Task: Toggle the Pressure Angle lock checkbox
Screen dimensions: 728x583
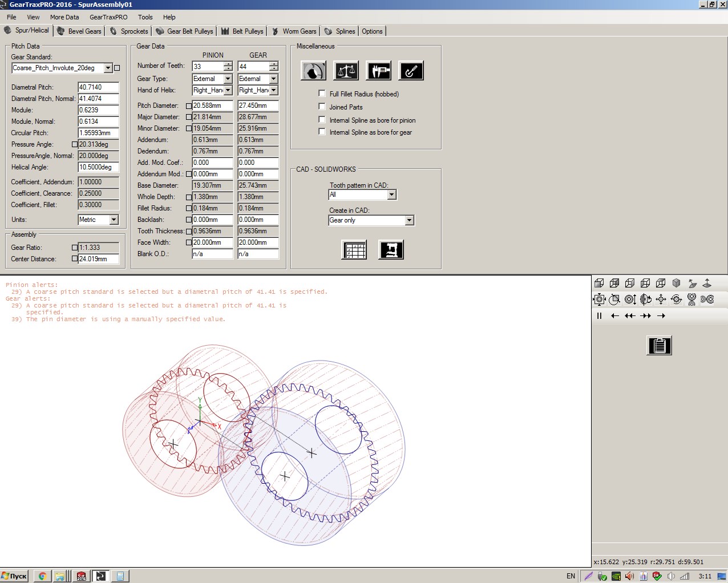Action: pyautogui.click(x=74, y=144)
